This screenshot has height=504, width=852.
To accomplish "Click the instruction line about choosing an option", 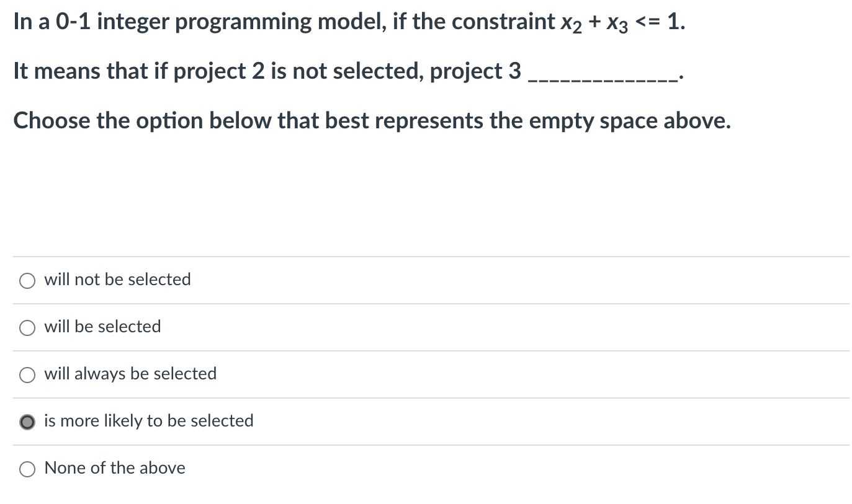I will click(x=371, y=120).
